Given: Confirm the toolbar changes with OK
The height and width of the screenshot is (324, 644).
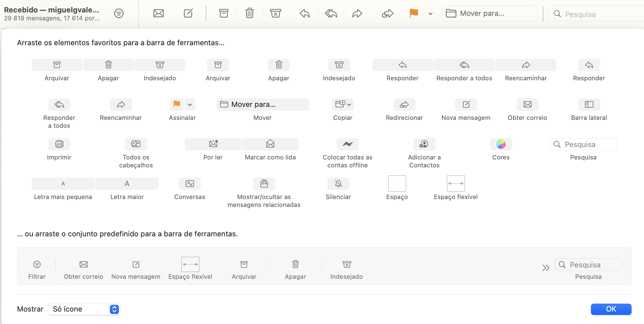Looking at the screenshot, I should point(611,309).
